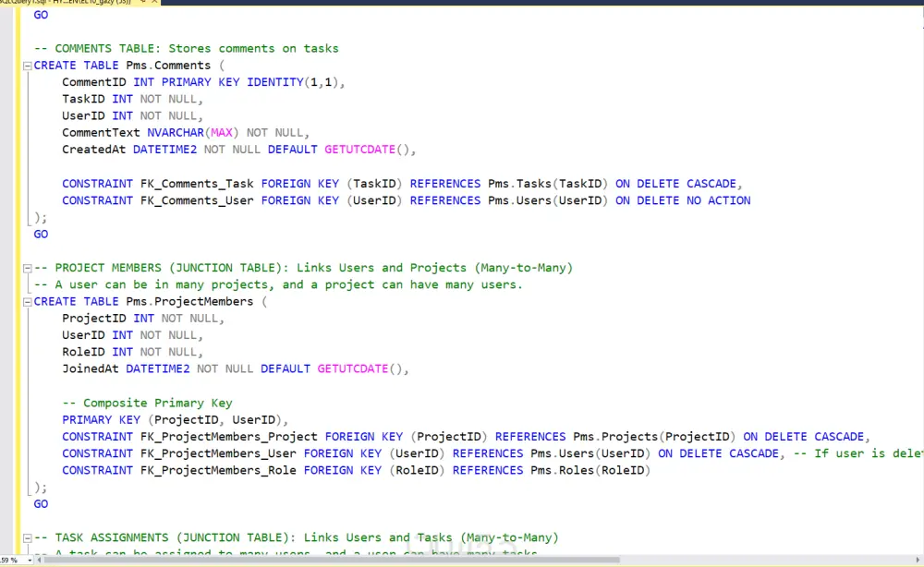Collapse the PROJECT MEMBERS comment block
The height and width of the screenshot is (567, 924).
tap(27, 269)
